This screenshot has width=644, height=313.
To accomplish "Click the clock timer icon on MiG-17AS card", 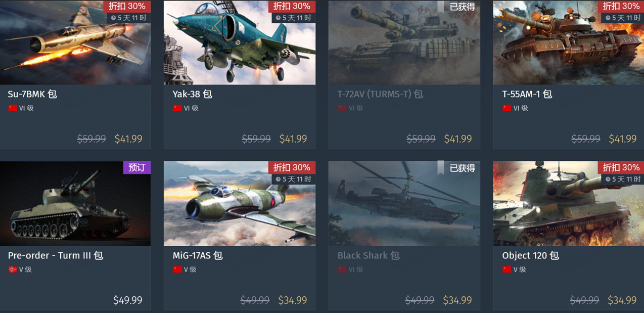I will point(278,180).
